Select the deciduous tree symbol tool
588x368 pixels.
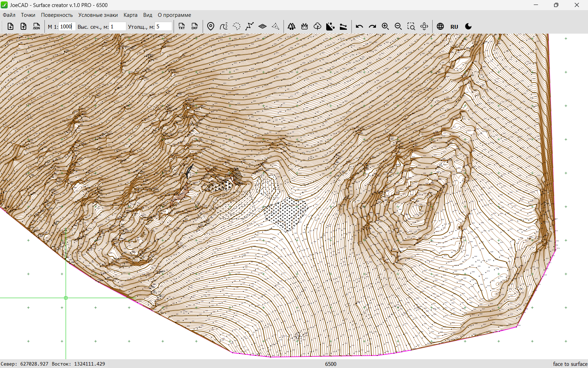click(317, 26)
